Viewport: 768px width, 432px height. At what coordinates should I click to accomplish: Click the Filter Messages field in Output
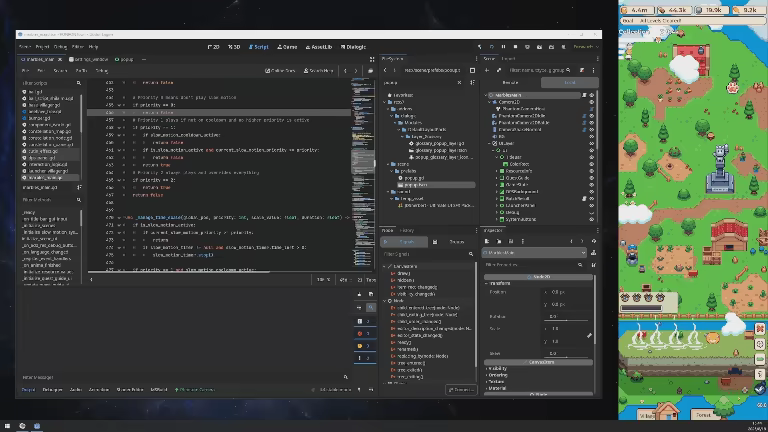click(185, 377)
